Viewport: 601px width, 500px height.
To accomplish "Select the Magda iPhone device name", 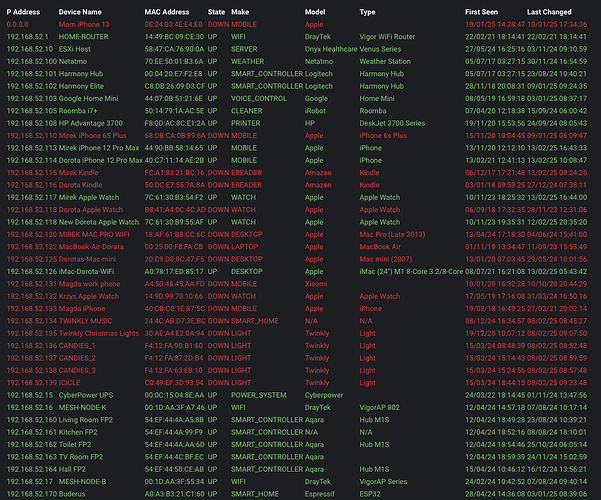I will pos(82,309).
